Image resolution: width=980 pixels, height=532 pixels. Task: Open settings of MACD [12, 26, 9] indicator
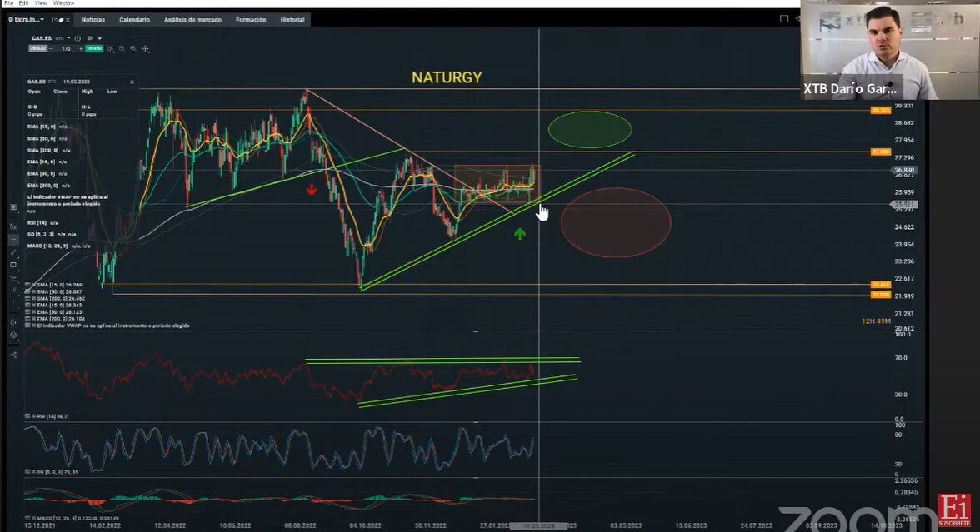point(27,518)
